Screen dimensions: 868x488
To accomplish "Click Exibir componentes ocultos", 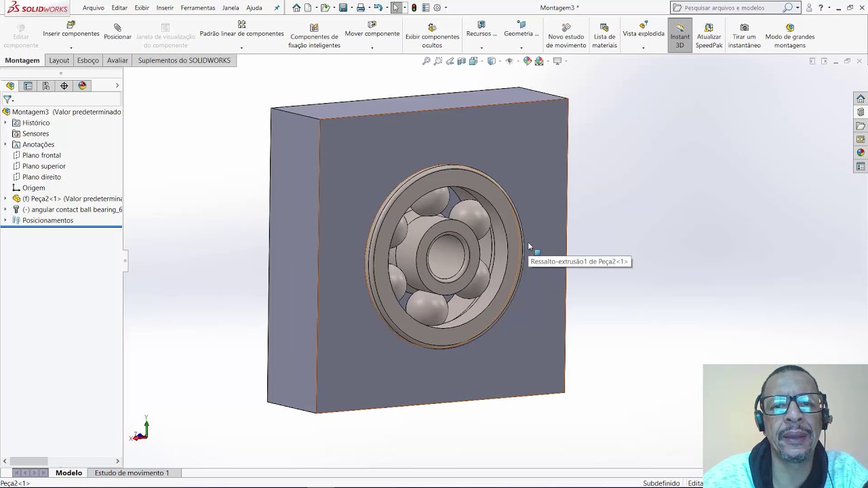I will click(432, 36).
